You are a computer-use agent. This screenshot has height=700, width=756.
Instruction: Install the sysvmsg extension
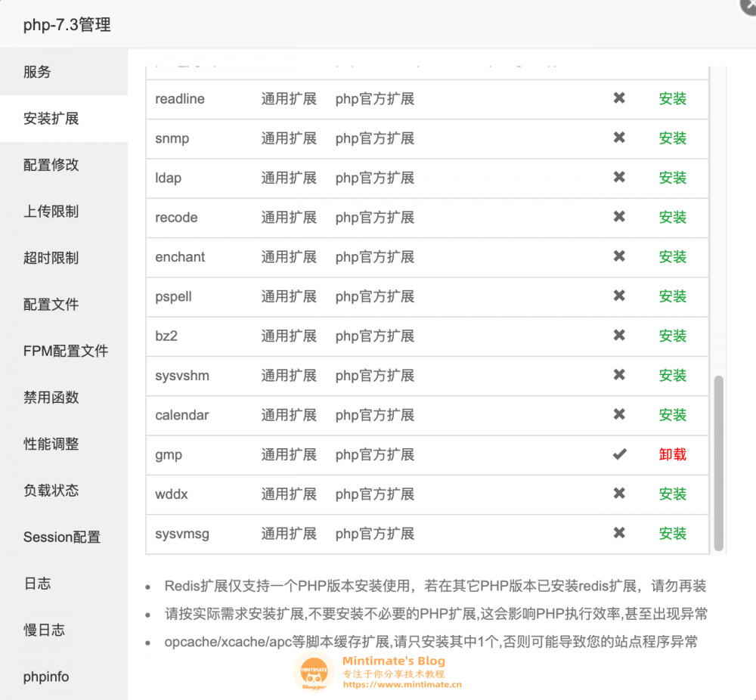tap(672, 534)
